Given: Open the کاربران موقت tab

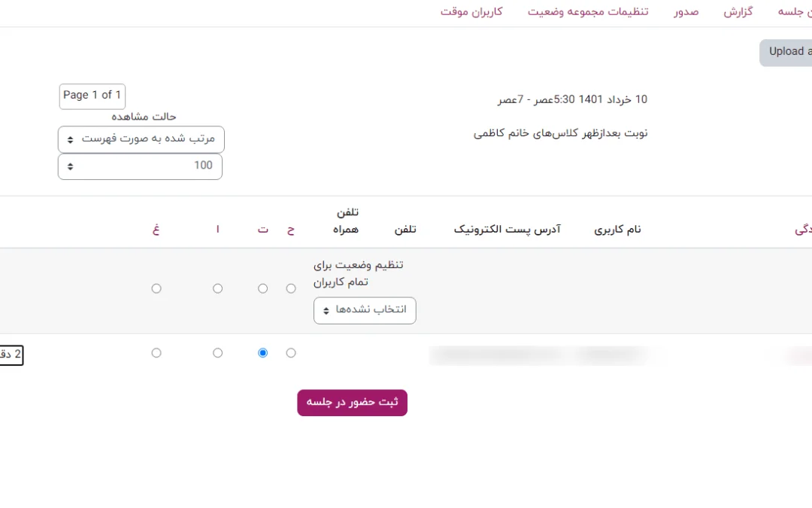Looking at the screenshot, I should (x=471, y=12).
